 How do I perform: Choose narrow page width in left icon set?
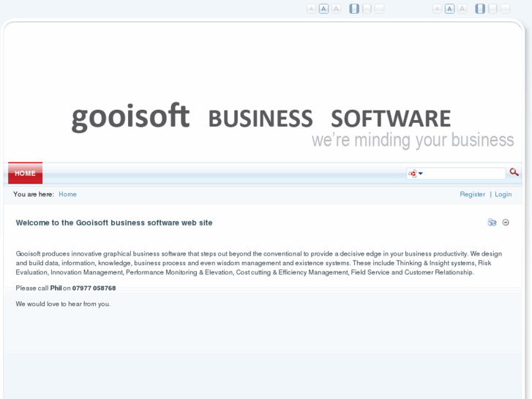[354, 9]
